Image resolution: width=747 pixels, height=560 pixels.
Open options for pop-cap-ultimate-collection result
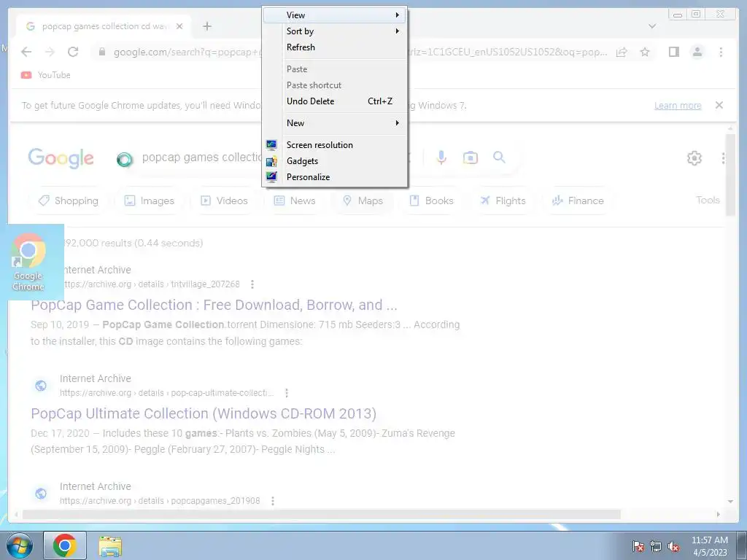pos(286,393)
